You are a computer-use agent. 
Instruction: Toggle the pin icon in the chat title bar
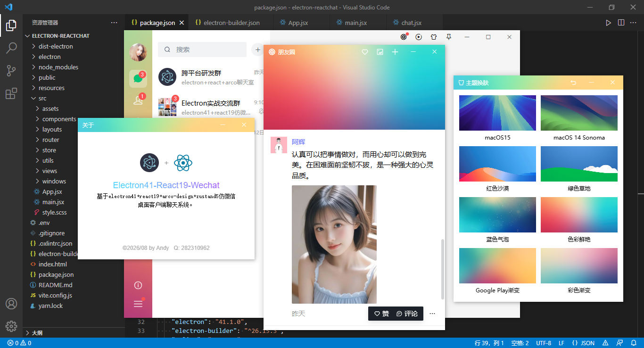pos(449,37)
